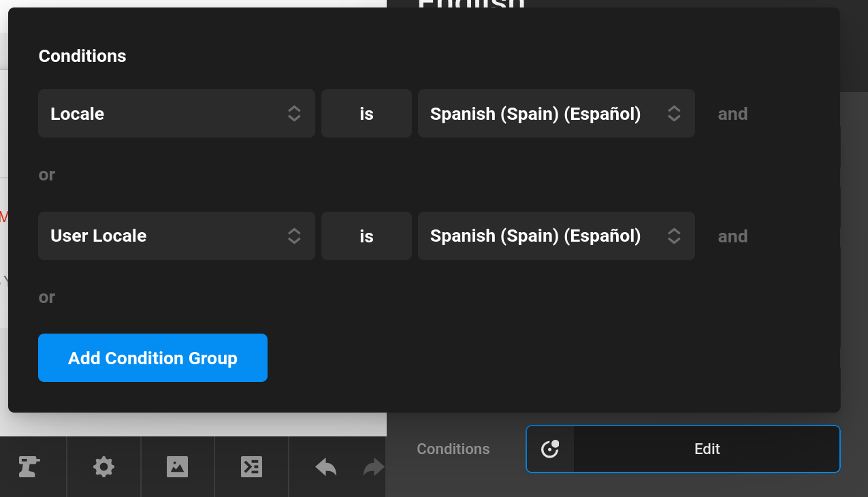868x497 pixels.
Task: Click the redo arrow
Action: 373,467
